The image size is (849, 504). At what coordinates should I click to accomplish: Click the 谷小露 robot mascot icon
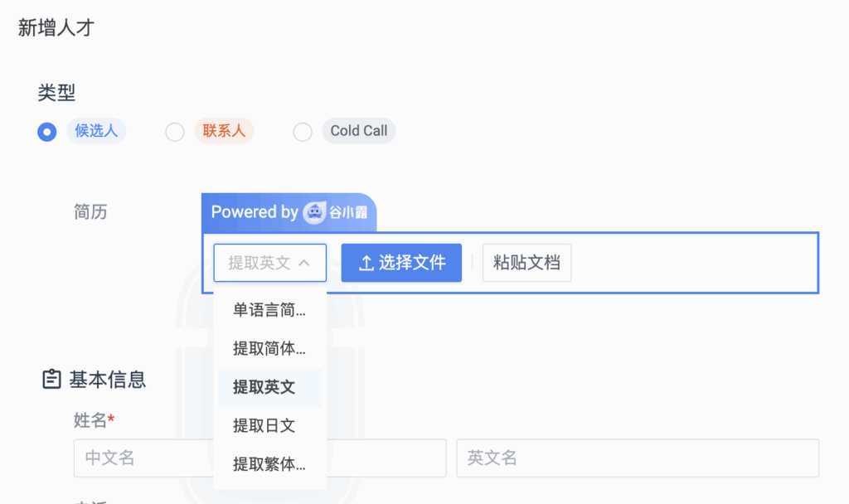click(314, 212)
